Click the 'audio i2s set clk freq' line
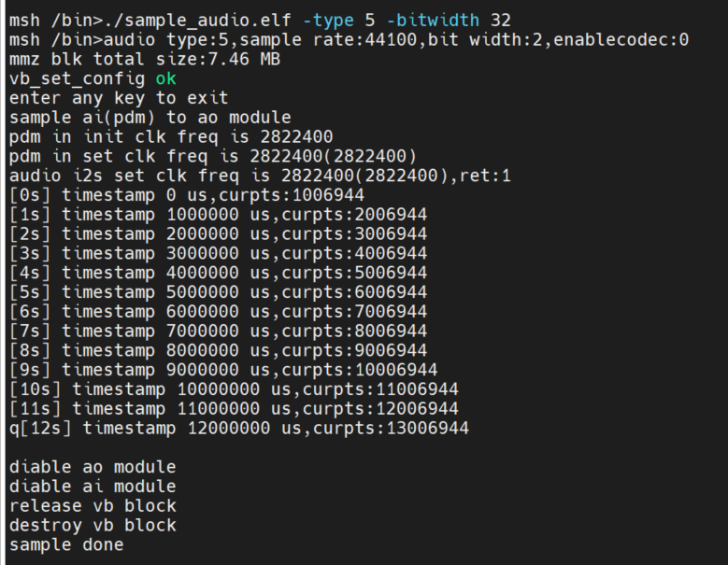This screenshot has width=728, height=565. coord(259,176)
